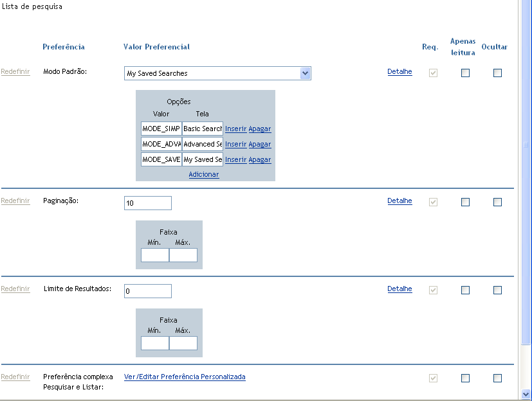Click the Adicionar link under Opções
The height and width of the screenshot is (401, 532).
(204, 174)
